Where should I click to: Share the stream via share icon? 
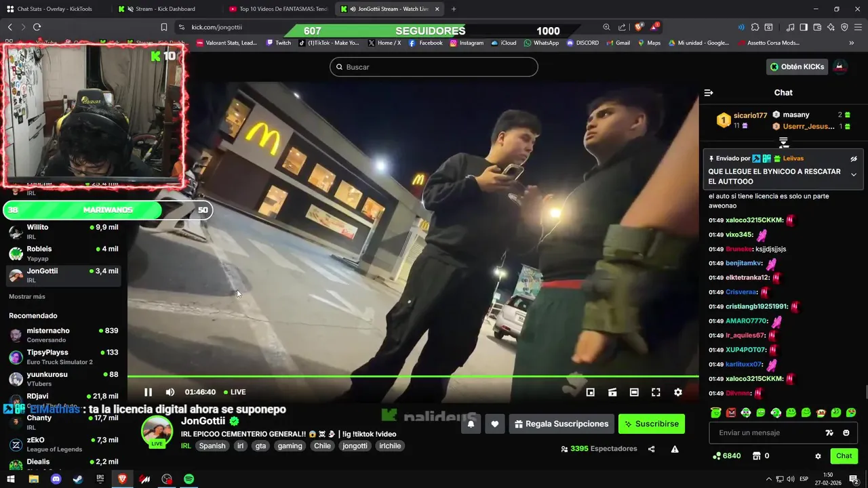click(652, 449)
